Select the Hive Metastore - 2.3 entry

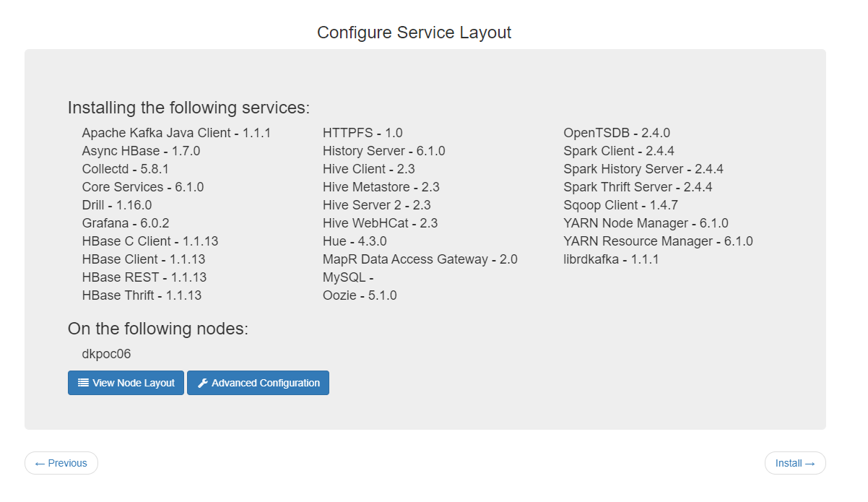[x=381, y=187]
